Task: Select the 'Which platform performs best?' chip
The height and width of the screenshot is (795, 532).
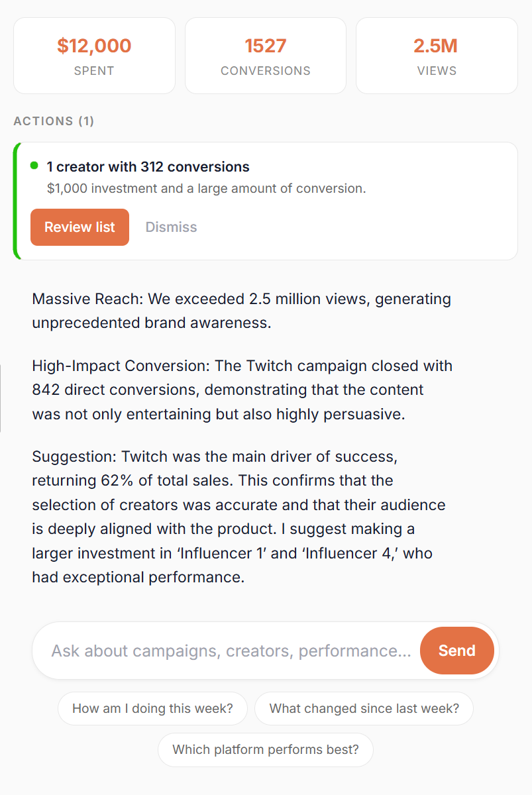Action: coord(265,749)
